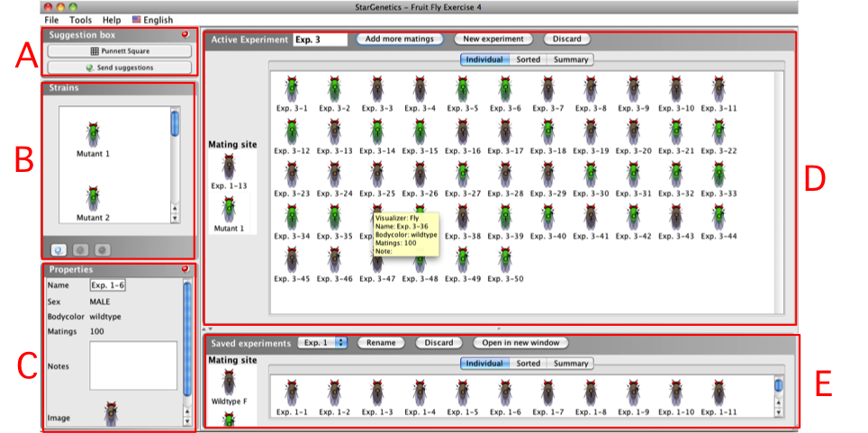Select the Wildtype F fly in saved experiments
The image size is (868, 433).
(x=229, y=382)
